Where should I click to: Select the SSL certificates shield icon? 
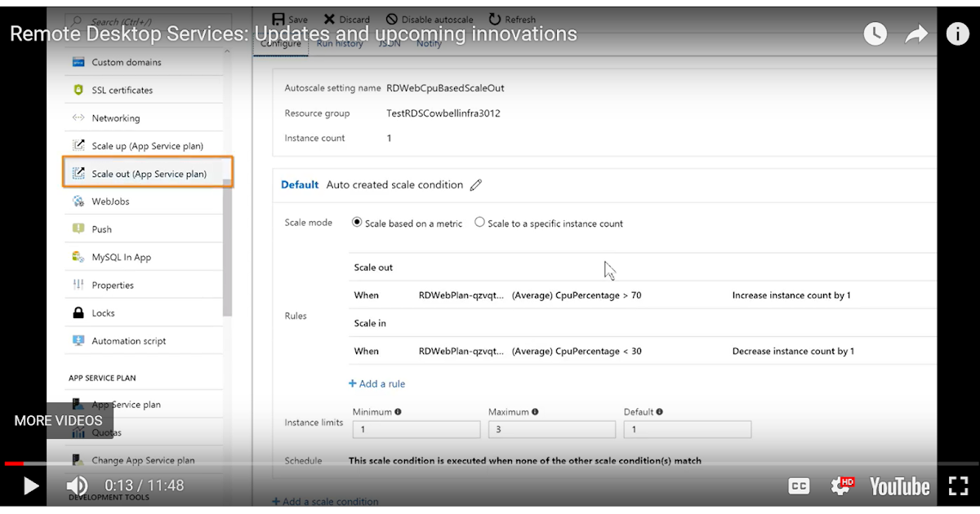[78, 90]
